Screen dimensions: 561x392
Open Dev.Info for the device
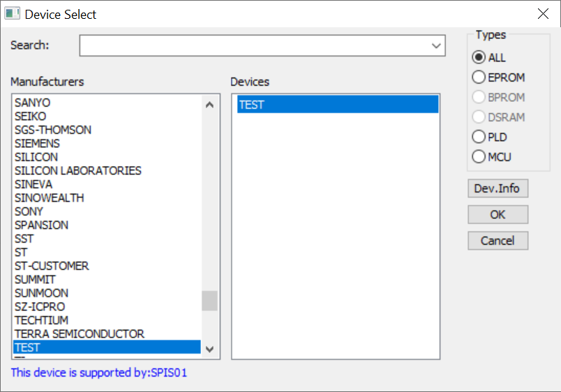[x=498, y=188]
